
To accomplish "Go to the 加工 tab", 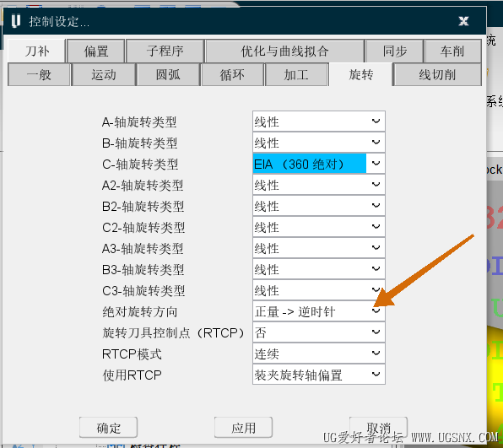I will click(296, 75).
